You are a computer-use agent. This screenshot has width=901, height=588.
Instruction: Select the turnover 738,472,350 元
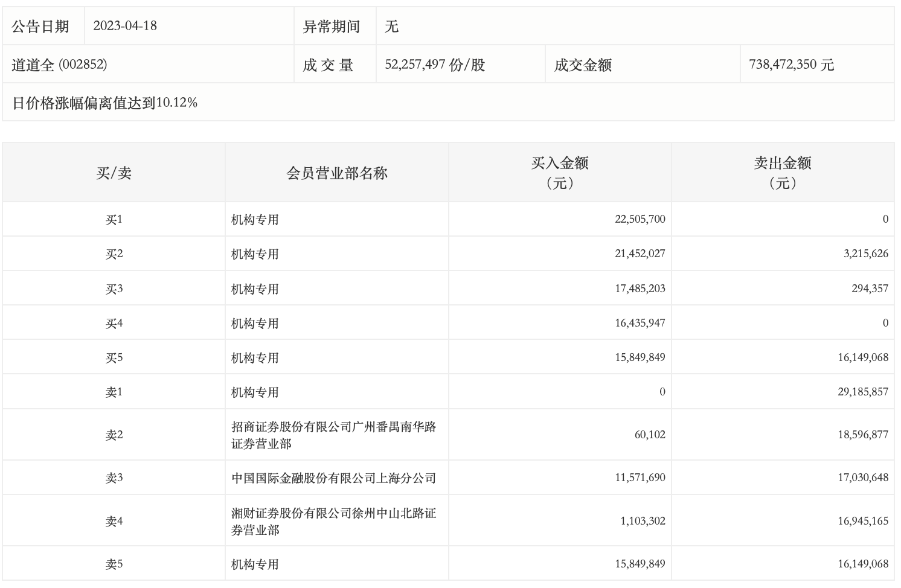791,65
